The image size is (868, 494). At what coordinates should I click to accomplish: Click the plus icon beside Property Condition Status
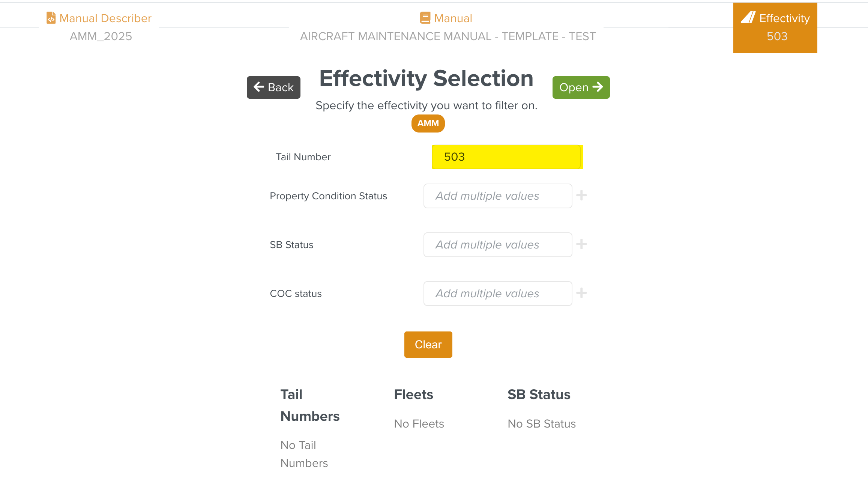tap(581, 195)
